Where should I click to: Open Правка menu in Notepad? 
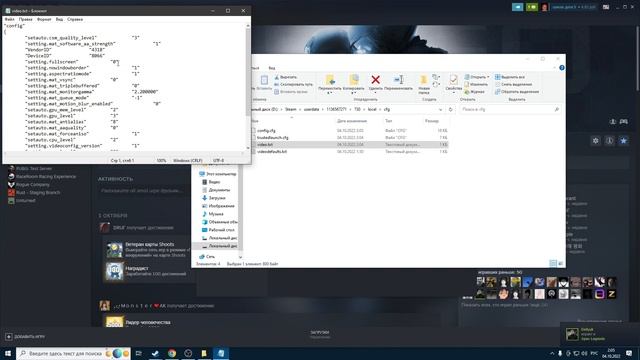coord(25,19)
